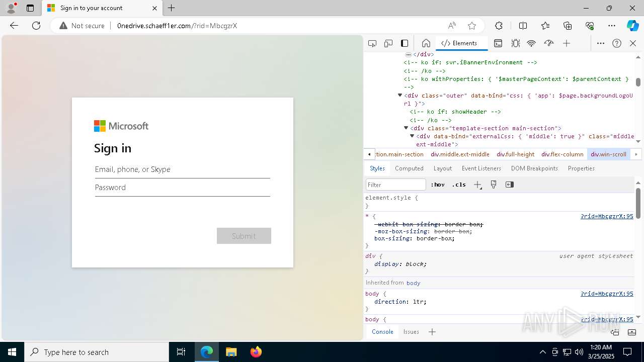Click Read aloud icon in address bar
The image size is (644, 362).
pyautogui.click(x=452, y=26)
